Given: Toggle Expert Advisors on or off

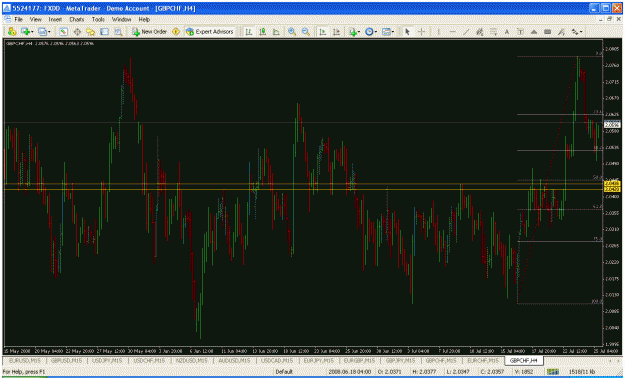Looking at the screenshot, I should point(210,32).
